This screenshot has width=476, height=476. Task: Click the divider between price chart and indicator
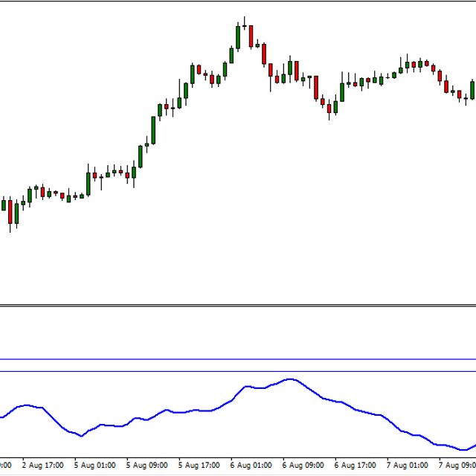click(238, 305)
